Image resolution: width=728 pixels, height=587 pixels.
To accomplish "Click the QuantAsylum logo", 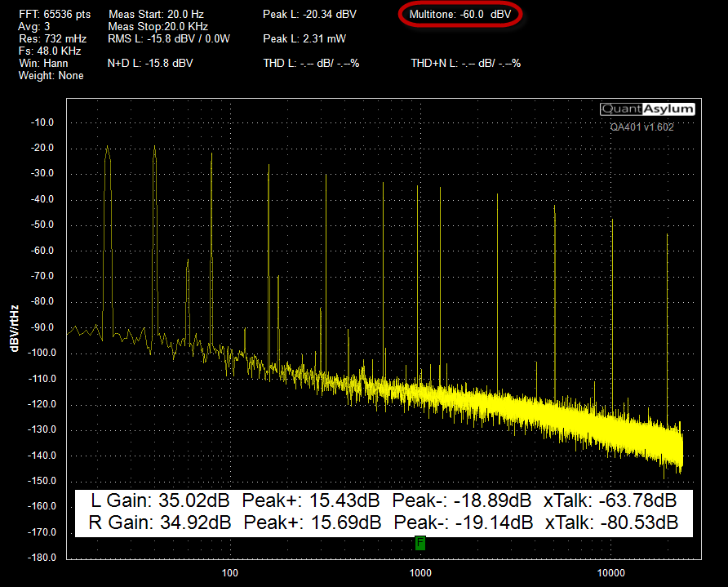I will tap(647, 109).
